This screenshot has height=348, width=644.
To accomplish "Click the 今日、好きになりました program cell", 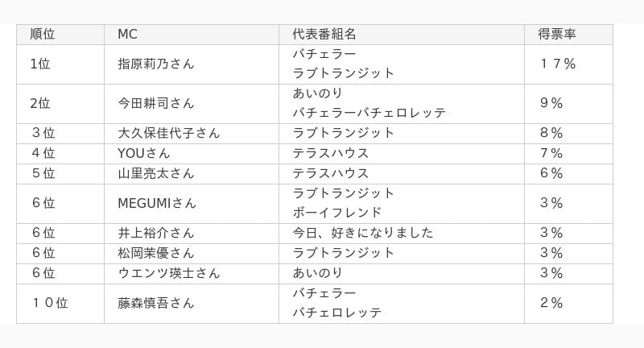I will (x=402, y=234).
